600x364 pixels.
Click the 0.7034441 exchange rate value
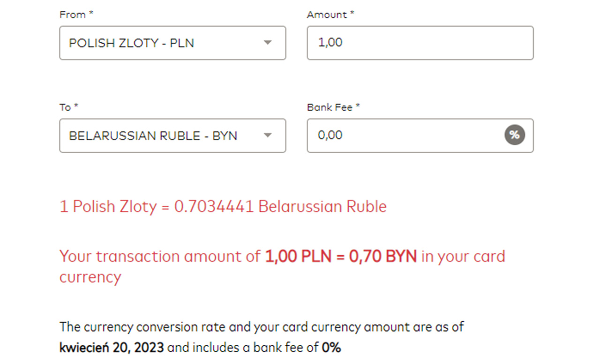click(214, 207)
